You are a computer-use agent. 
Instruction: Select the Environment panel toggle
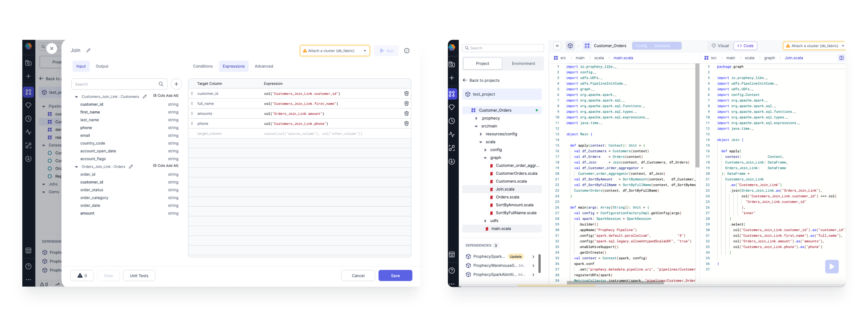pos(523,63)
